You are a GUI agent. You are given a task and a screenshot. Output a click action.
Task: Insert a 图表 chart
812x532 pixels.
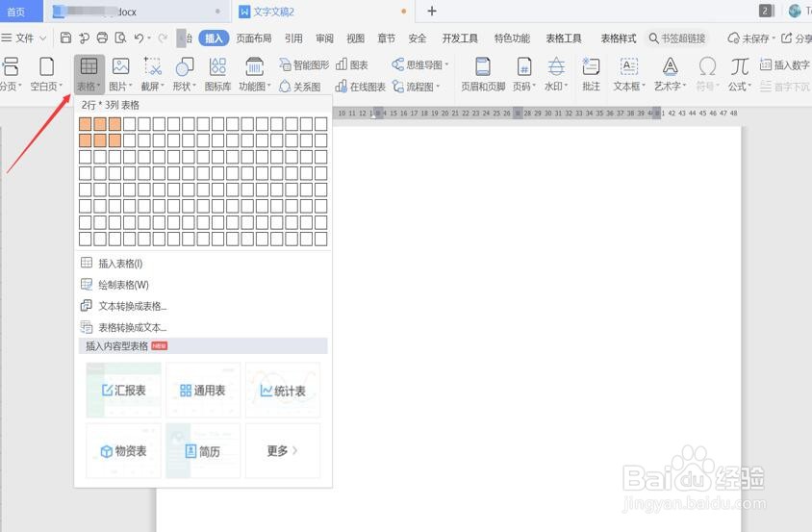click(x=352, y=64)
